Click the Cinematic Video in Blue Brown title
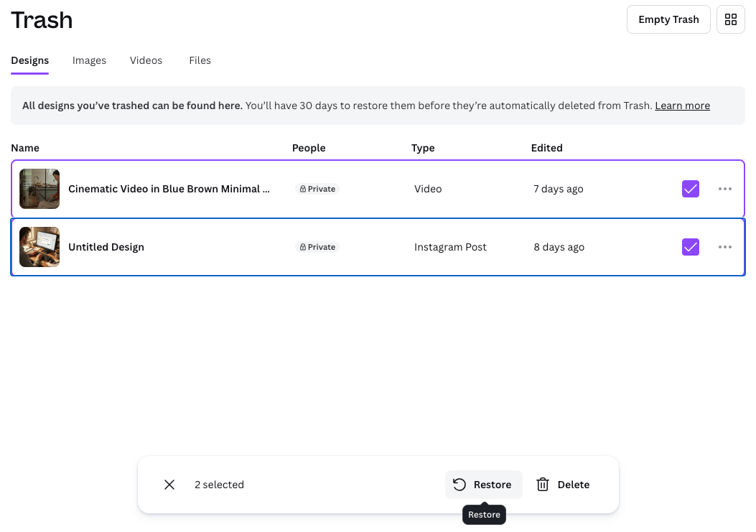Viewport: 756px width, 532px height. click(169, 189)
